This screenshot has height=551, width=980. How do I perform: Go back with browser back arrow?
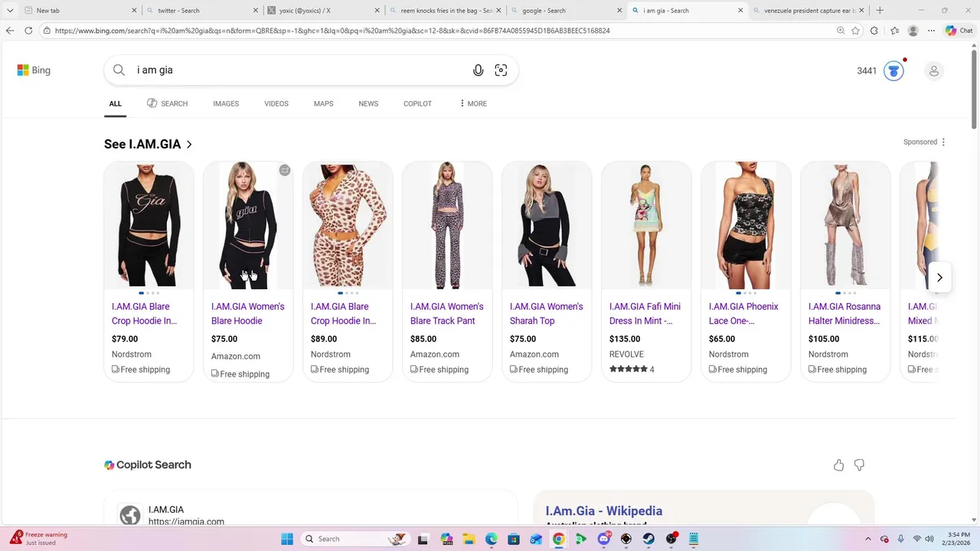click(x=10, y=31)
